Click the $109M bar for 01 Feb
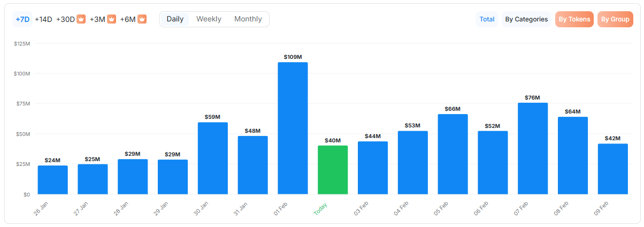Image resolution: width=644 pixels, height=227 pixels. 293,128
